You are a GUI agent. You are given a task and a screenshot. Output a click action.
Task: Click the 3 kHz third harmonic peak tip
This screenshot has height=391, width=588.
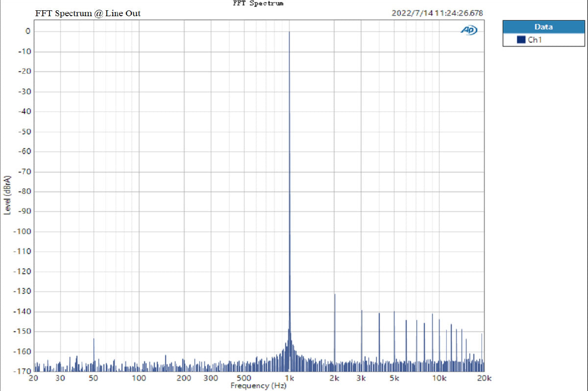362,311
